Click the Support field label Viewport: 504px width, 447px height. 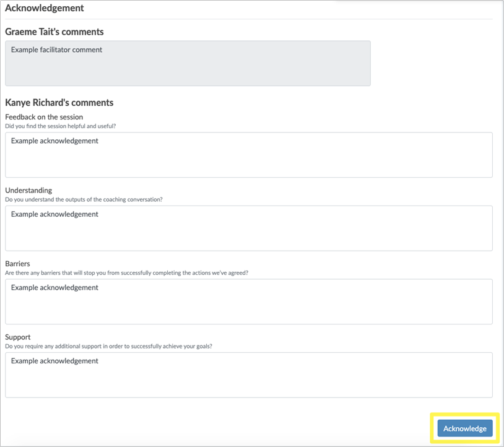point(18,337)
